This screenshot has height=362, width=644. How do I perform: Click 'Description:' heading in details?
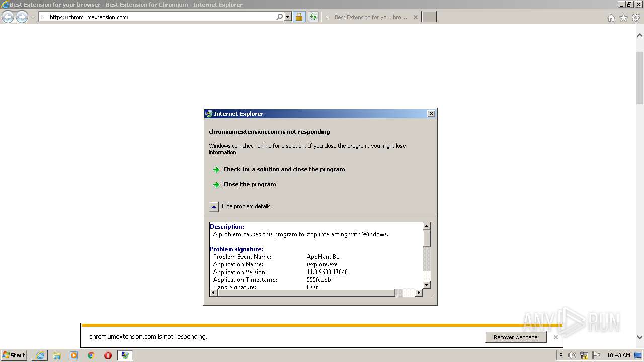point(227,227)
